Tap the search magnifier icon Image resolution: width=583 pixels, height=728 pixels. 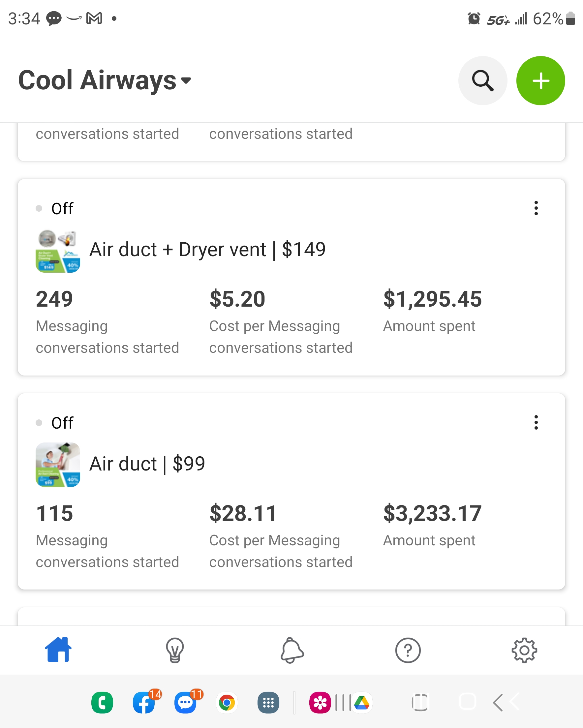483,80
